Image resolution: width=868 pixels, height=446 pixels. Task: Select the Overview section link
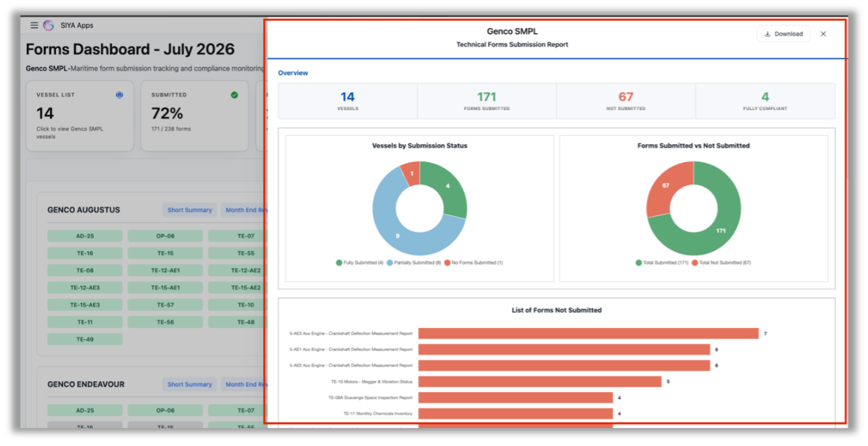coord(293,73)
